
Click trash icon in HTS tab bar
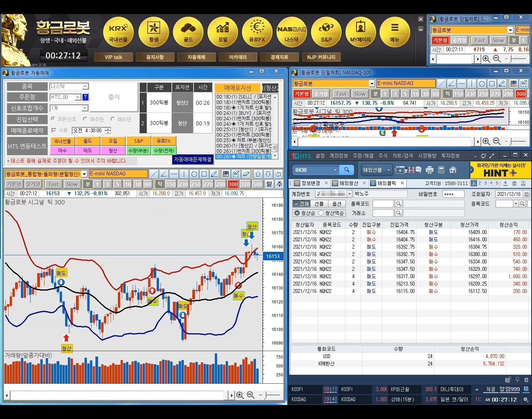pos(514,183)
